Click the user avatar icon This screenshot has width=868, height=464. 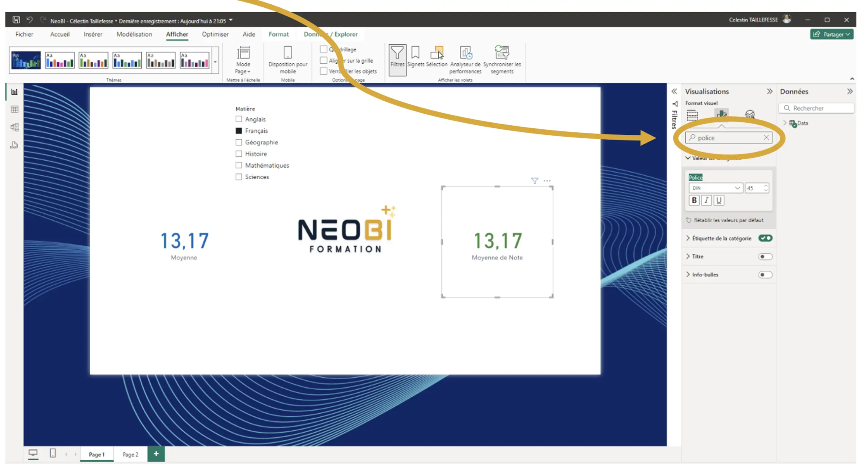tap(787, 20)
